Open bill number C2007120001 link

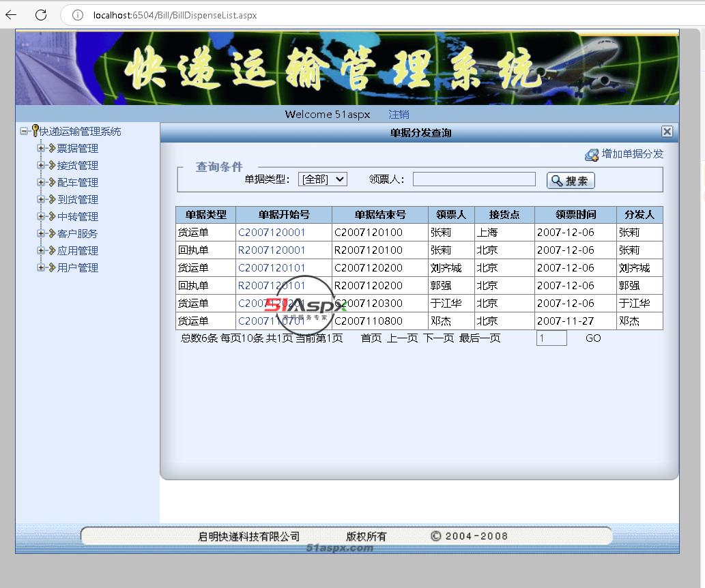[x=272, y=233]
